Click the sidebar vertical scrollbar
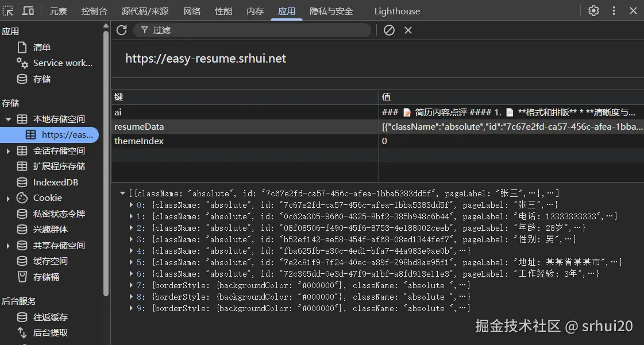The width and height of the screenshot is (644, 345). click(106, 163)
